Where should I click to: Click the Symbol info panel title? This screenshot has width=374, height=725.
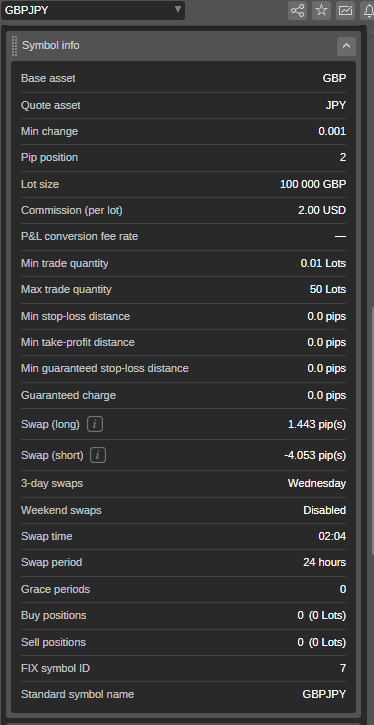pos(51,45)
